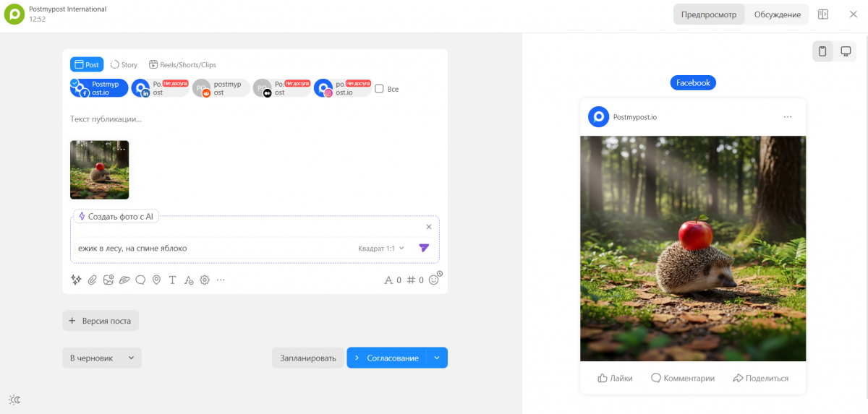Check the "Все" select-all accounts checkbox

379,89
